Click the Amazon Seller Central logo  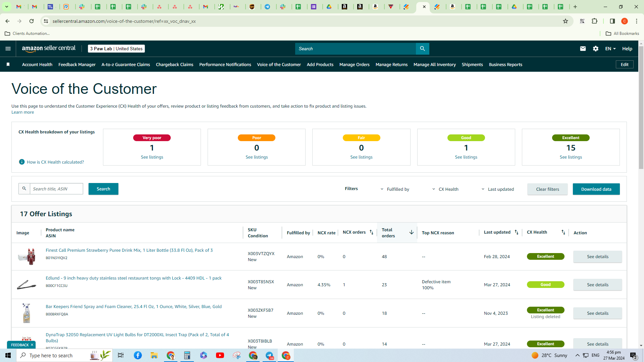[49, 49]
